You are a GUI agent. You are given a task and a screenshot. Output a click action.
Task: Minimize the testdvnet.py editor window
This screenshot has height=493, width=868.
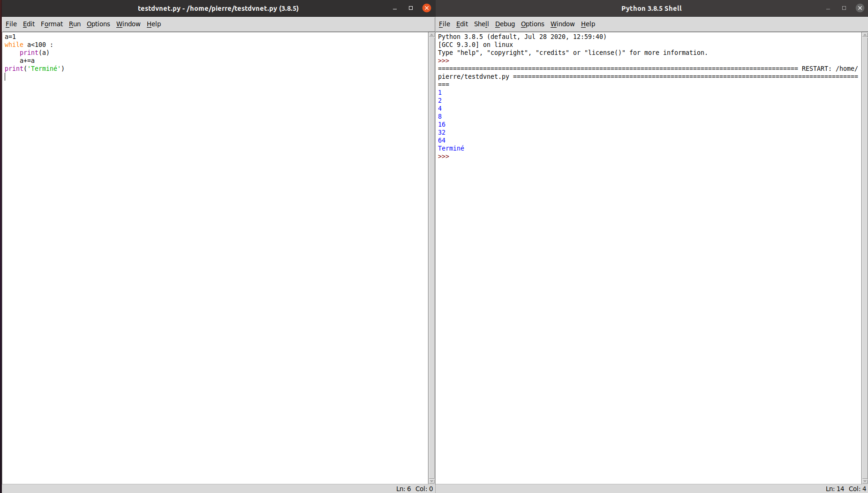click(x=395, y=8)
